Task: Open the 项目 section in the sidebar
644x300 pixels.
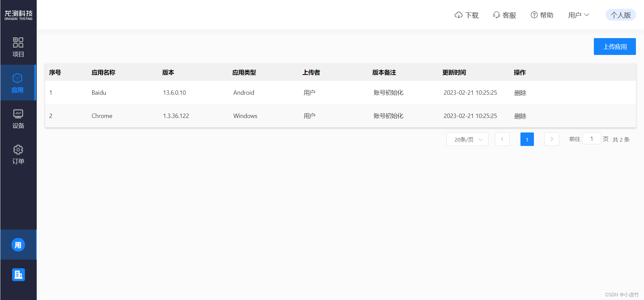Action: point(18,47)
